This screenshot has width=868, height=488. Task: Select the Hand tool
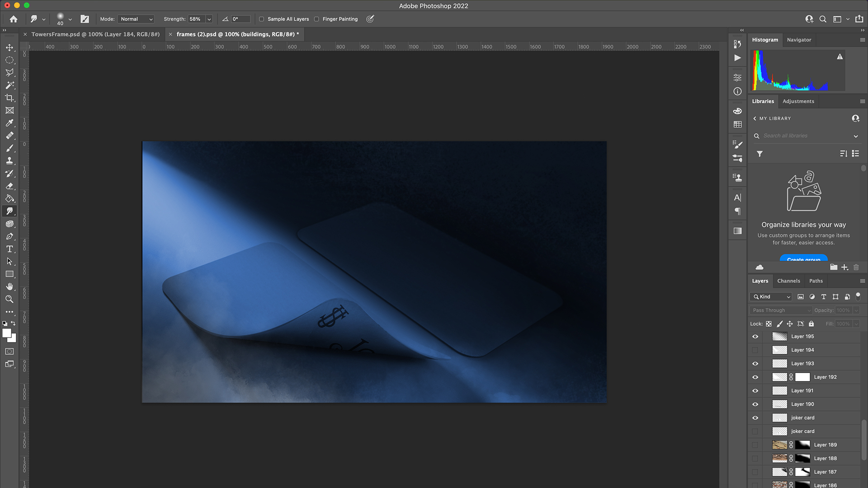(9, 286)
